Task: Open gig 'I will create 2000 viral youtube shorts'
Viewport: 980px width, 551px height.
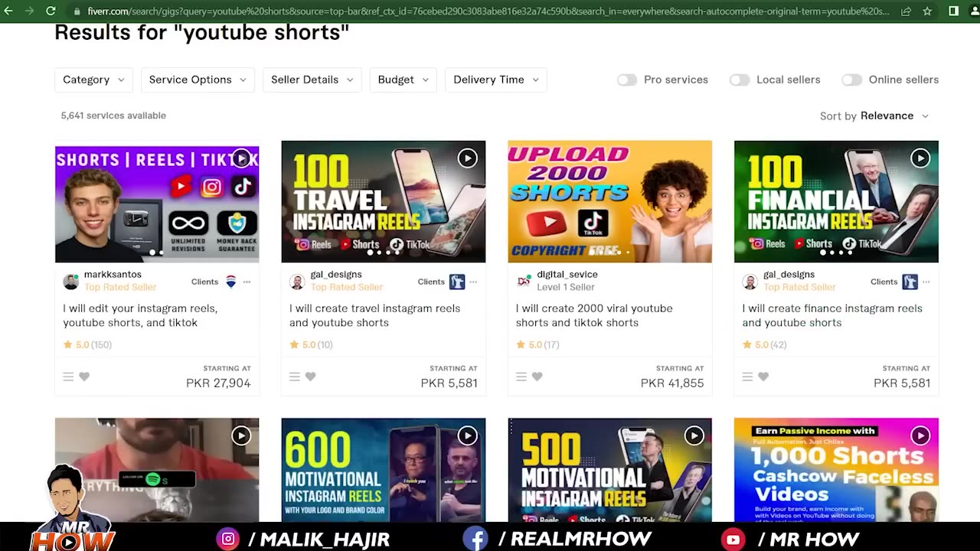Action: point(594,315)
